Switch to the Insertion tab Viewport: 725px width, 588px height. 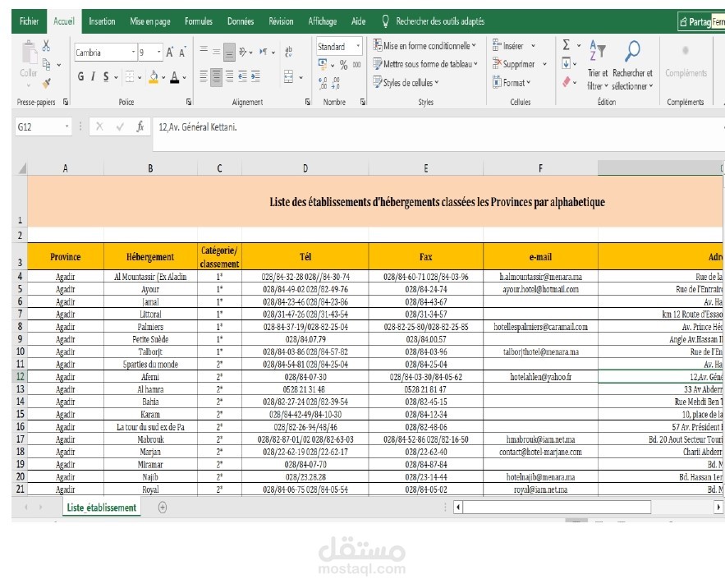pyautogui.click(x=102, y=21)
